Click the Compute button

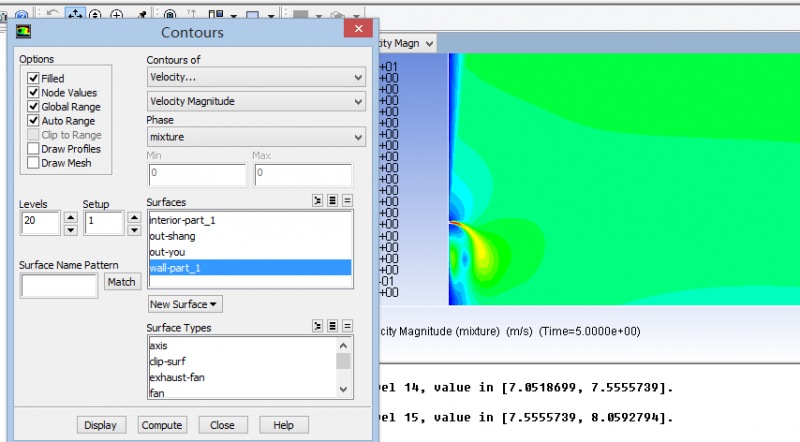162,425
